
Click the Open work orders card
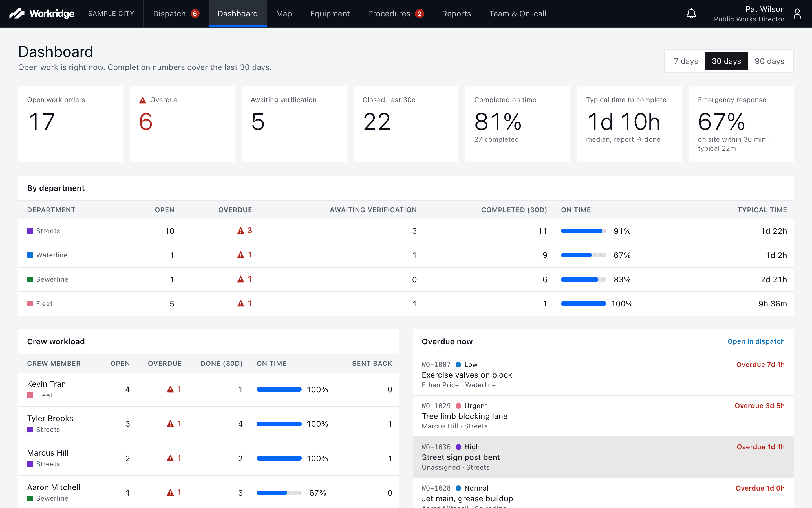(x=70, y=124)
